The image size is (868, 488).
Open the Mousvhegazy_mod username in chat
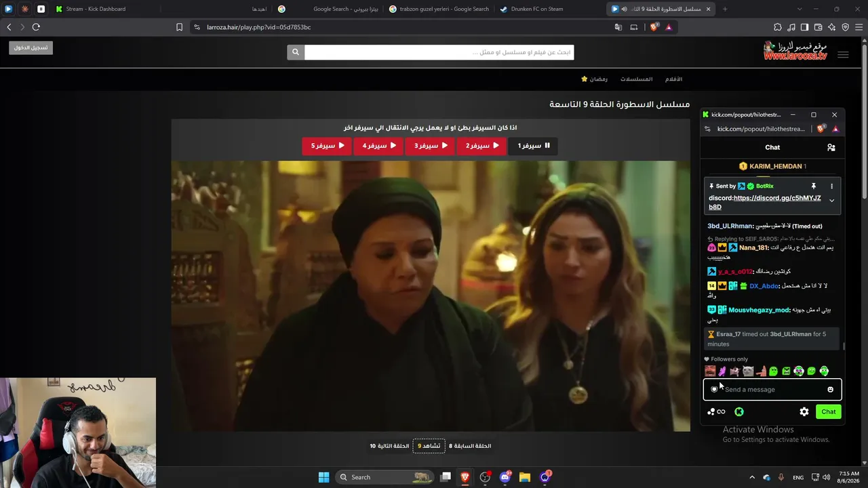point(759,310)
